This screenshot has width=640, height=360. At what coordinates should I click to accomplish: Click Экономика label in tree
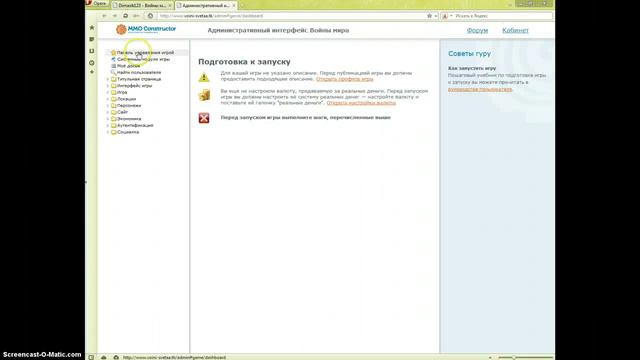click(x=129, y=119)
